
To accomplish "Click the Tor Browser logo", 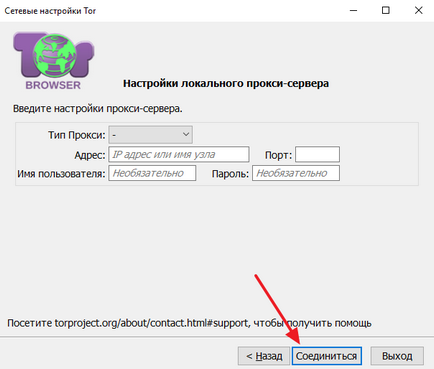I will coord(53,61).
